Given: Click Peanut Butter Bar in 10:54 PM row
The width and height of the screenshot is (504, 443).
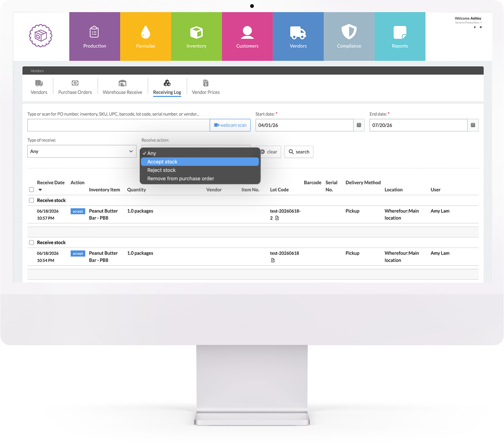Looking at the screenshot, I should (x=103, y=257).
